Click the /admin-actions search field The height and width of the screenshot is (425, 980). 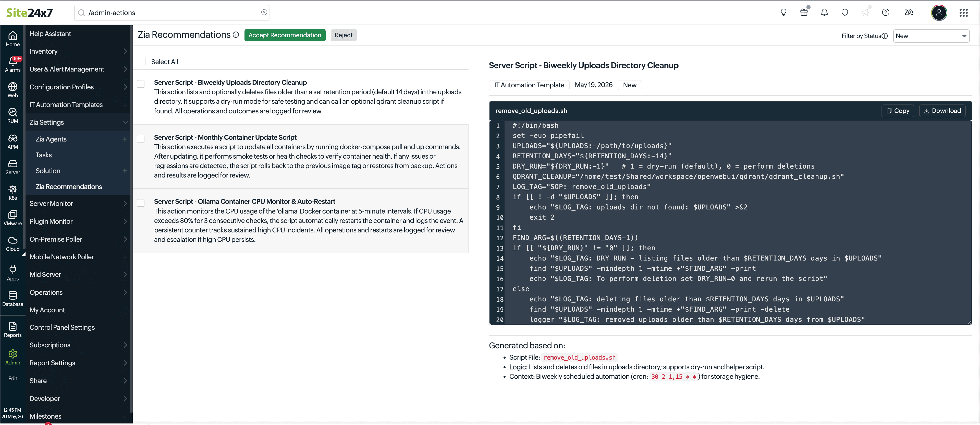coord(172,13)
